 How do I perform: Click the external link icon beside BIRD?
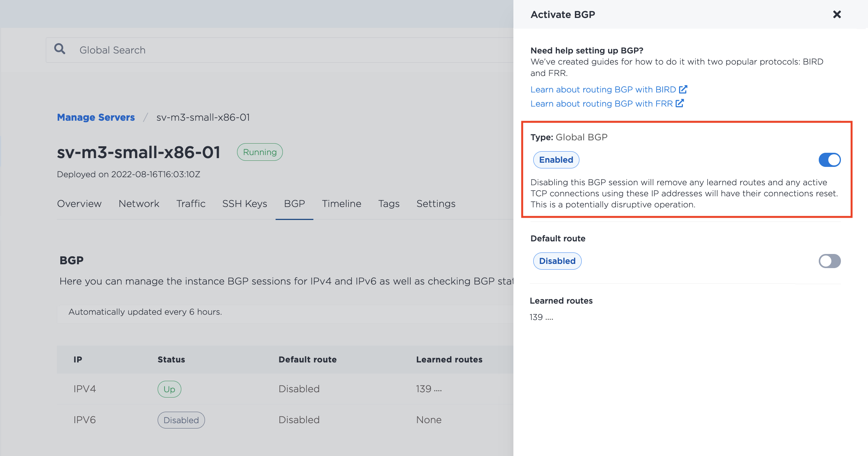[683, 89]
